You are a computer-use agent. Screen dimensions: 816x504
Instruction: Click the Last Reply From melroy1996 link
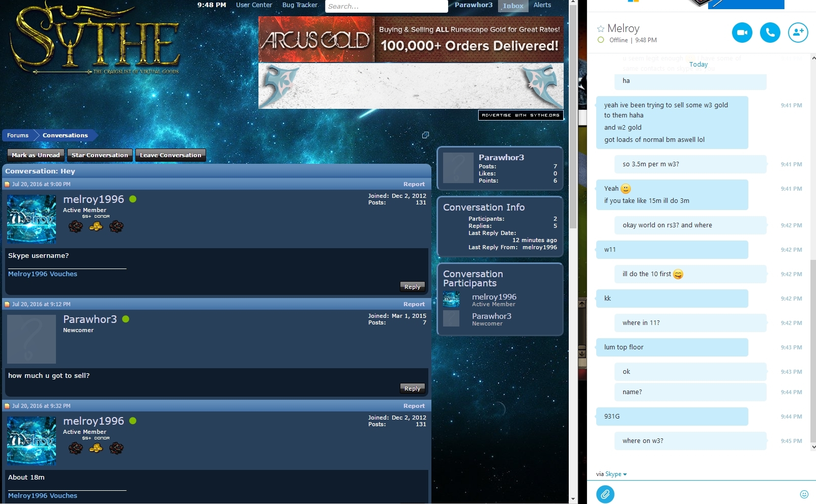pyautogui.click(x=540, y=248)
